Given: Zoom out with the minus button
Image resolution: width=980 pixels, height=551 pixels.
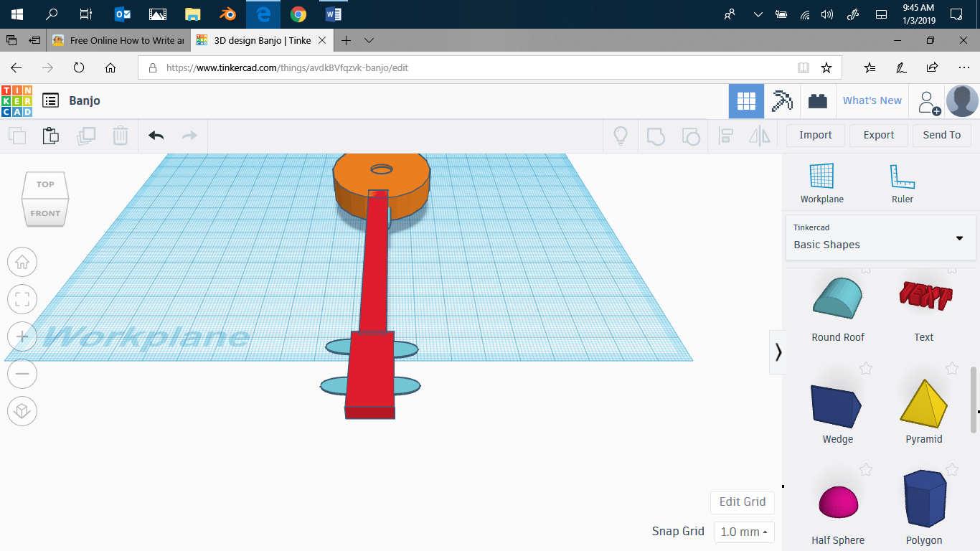Looking at the screenshot, I should click(22, 374).
